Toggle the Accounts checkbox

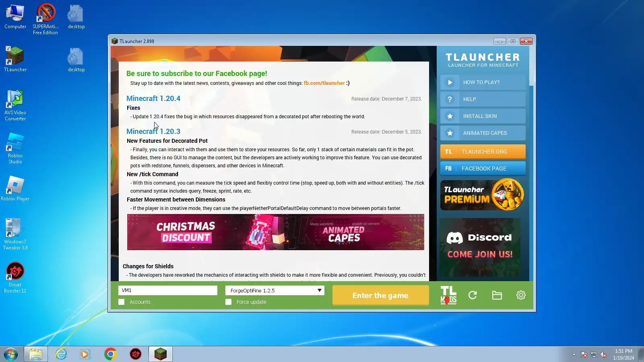(x=122, y=302)
